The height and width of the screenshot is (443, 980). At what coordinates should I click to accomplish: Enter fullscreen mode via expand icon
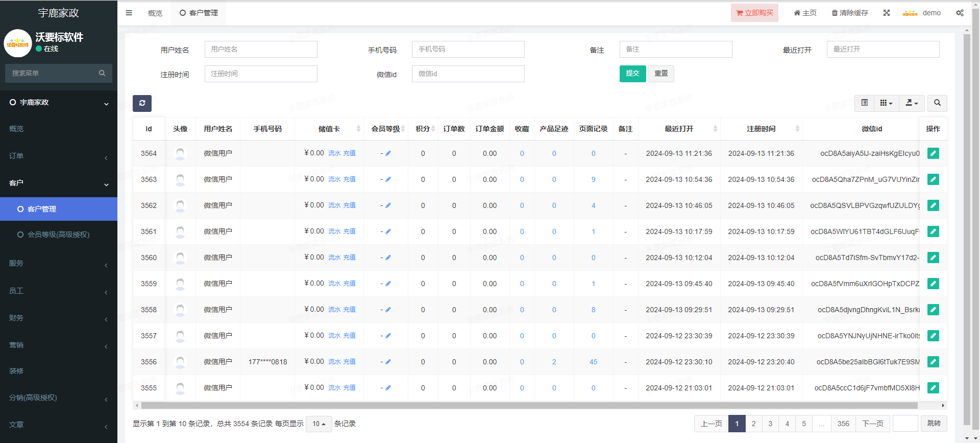pyautogui.click(x=887, y=13)
